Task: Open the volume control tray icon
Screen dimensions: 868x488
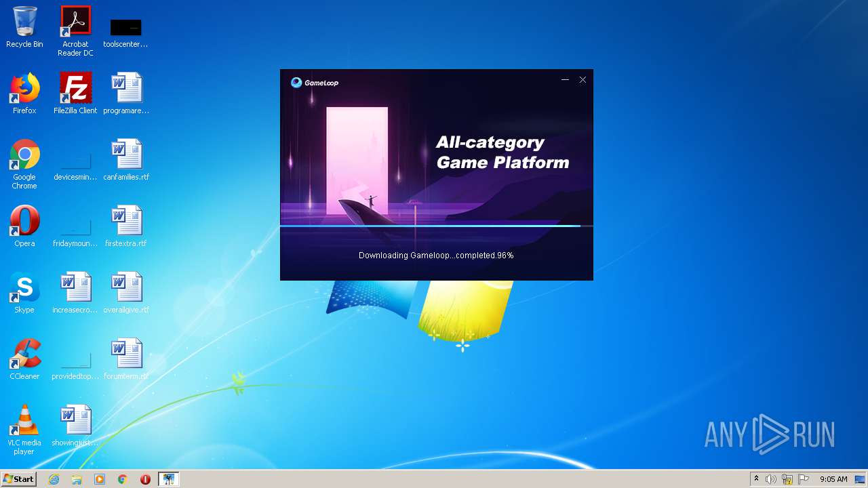Action: (x=771, y=479)
